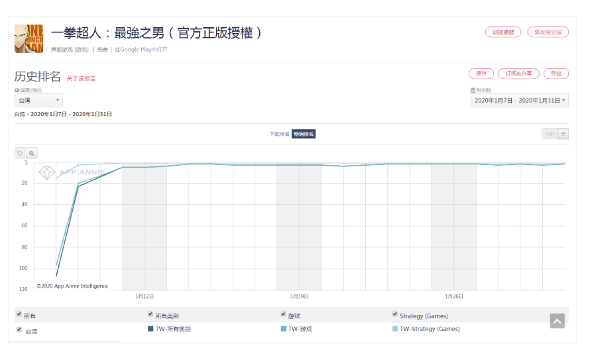Click the chart reset zoom icon
This screenshot has width=590, height=364.
pos(20,153)
